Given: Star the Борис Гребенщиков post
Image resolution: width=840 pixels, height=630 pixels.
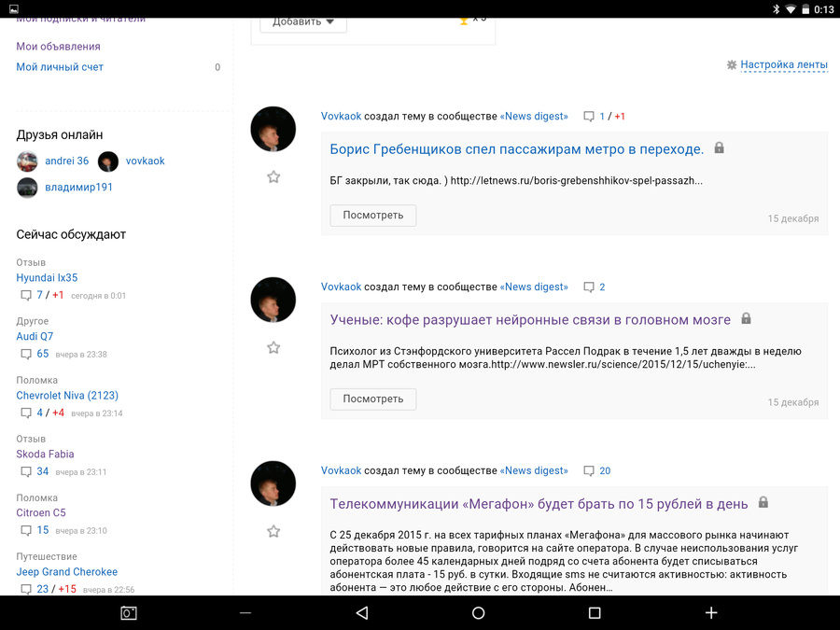Looking at the screenshot, I should pos(273,176).
